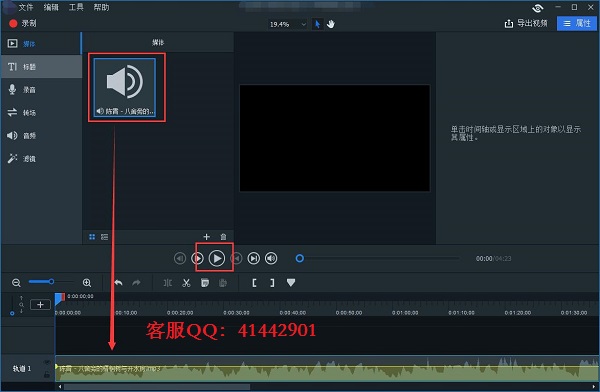Click the small circle track height handle
Image resolution: width=600 pixels, height=392 pixels.
pos(12,313)
